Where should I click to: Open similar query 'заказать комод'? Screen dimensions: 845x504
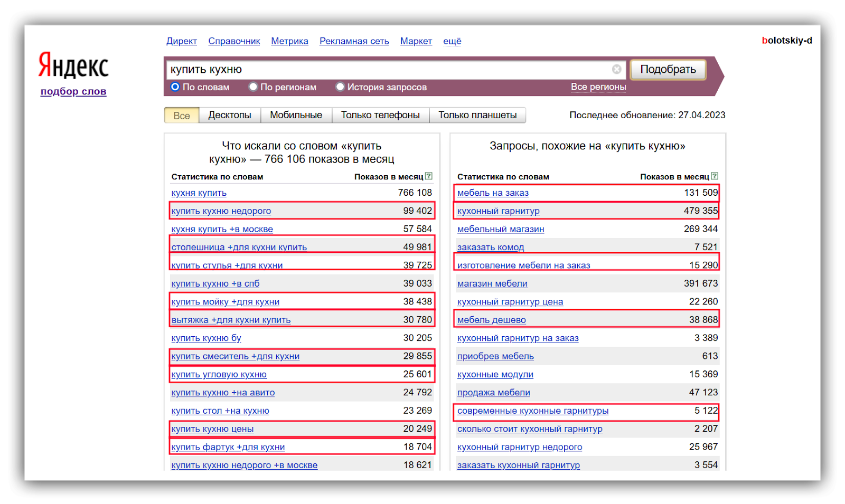491,248
